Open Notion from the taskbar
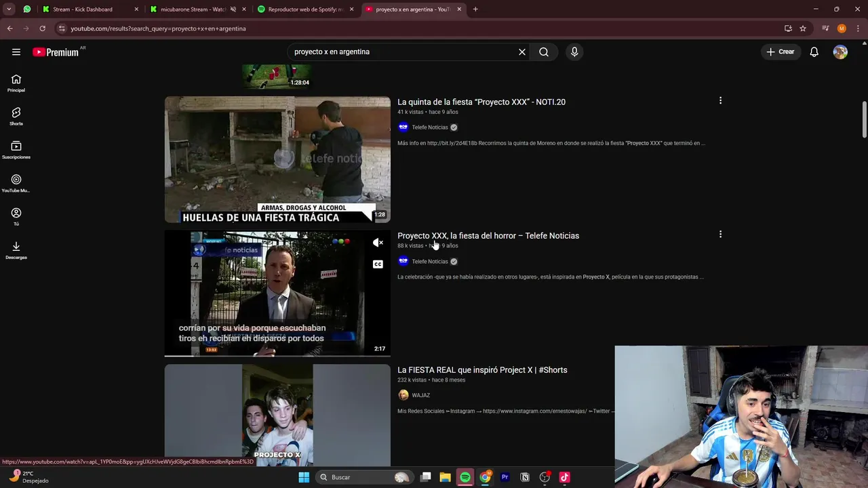Viewport: 868px width, 488px height. click(x=524, y=477)
